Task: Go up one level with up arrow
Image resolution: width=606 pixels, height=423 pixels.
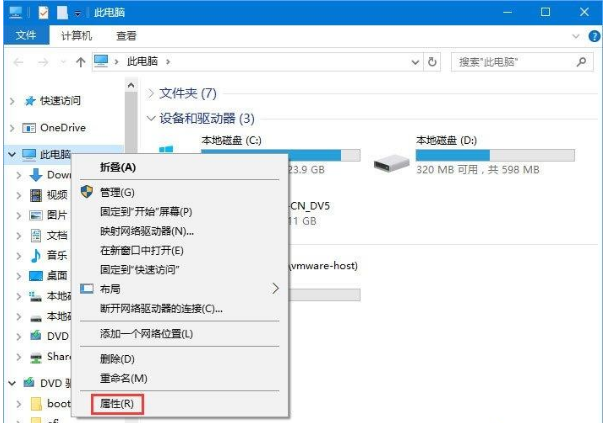Action: coord(80,62)
